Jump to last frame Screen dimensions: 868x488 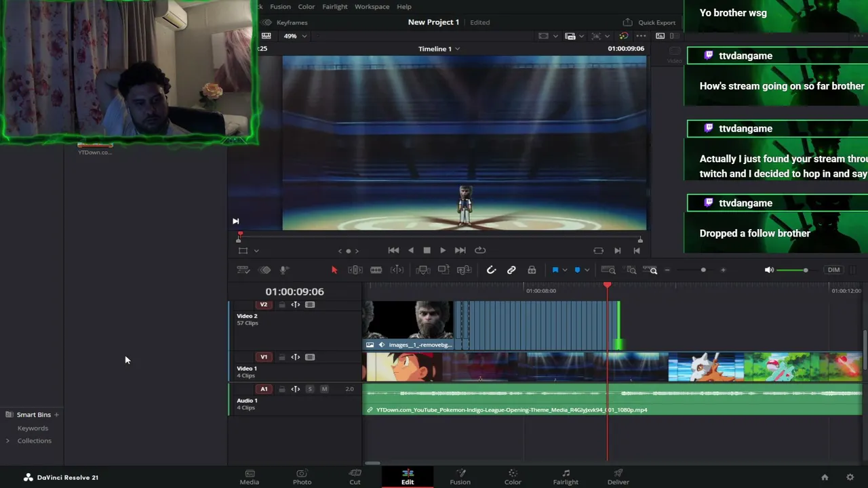(460, 250)
